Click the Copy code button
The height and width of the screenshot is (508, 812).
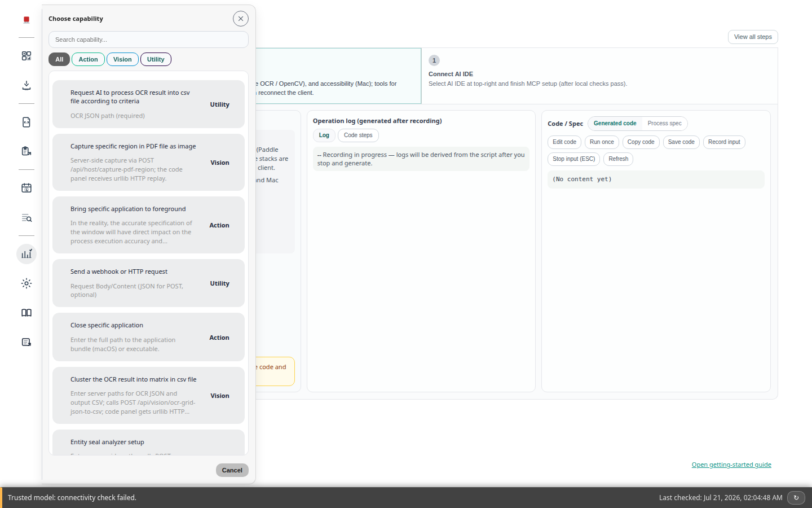[641, 142]
